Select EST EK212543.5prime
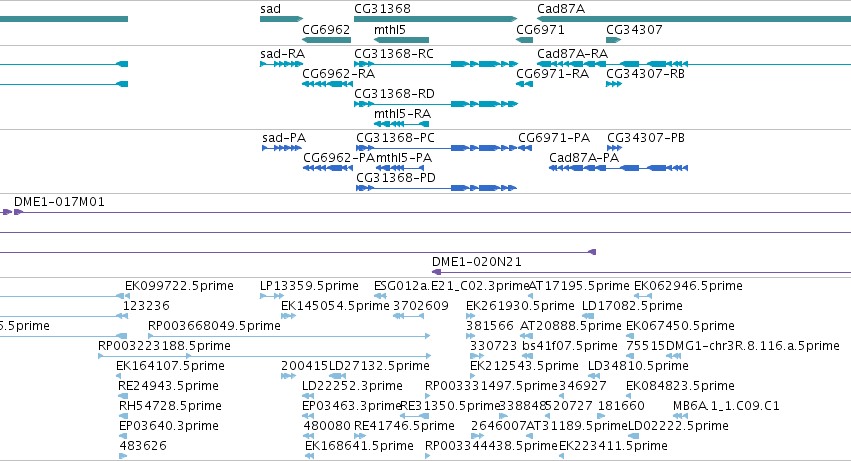 (x=524, y=366)
